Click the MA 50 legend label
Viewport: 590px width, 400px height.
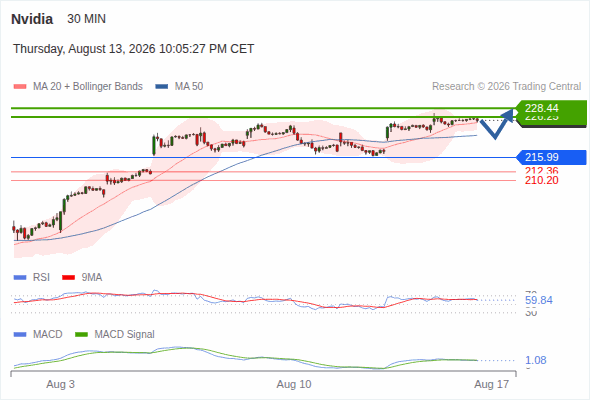pyautogui.click(x=189, y=87)
